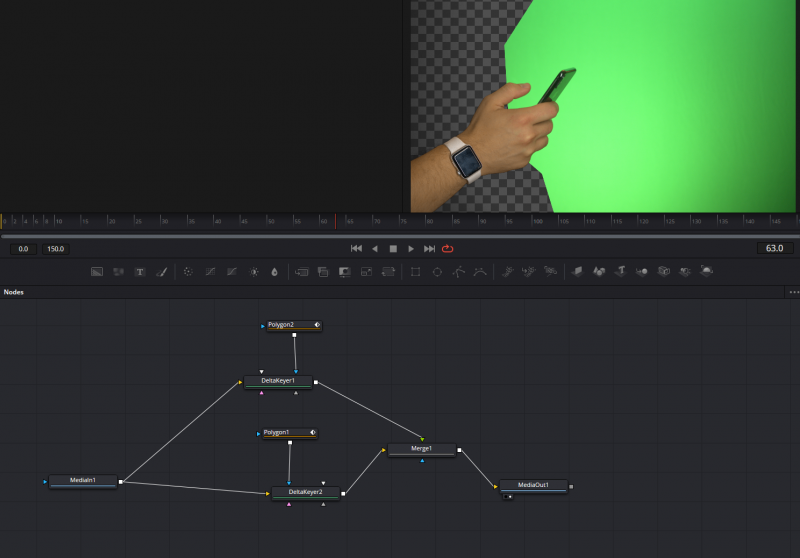Screen dimensions: 800x558
Task: Add a Rectangle mask from the toolbar
Action: coord(415,271)
